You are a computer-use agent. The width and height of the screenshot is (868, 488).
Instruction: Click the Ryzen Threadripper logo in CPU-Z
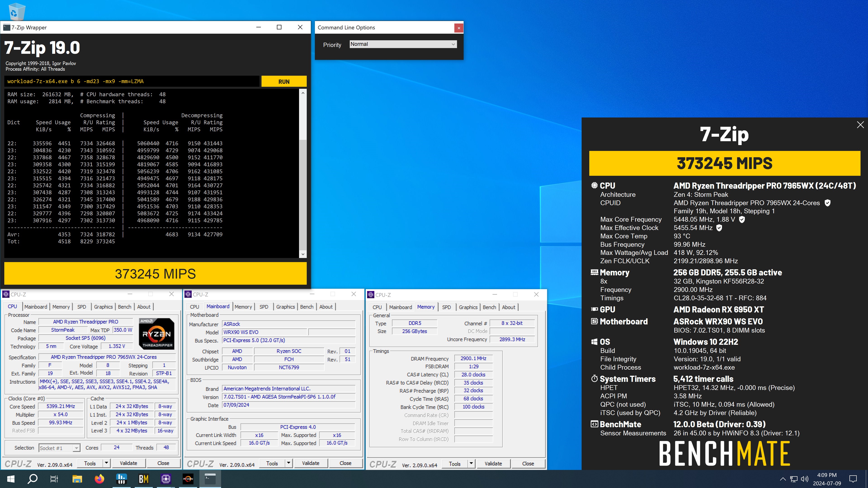[157, 334]
